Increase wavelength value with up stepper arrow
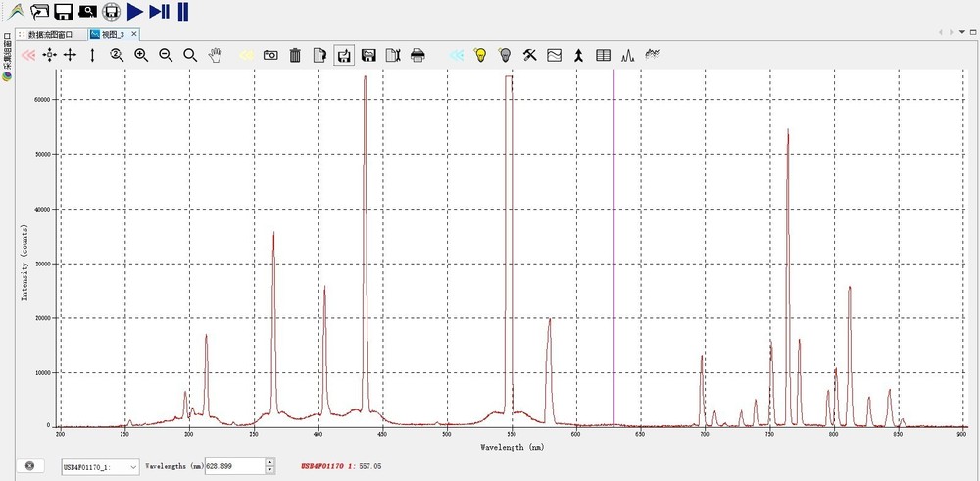Screen dimensions: 980x481 point(269,462)
